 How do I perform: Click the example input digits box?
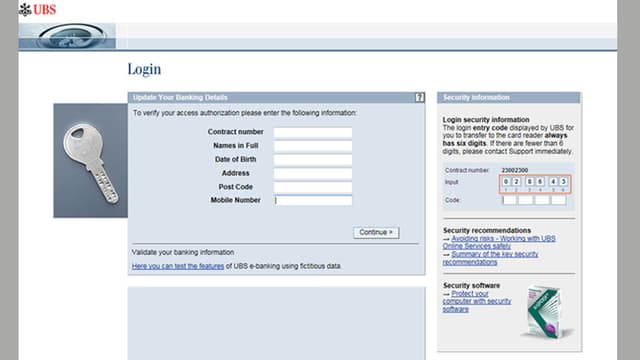pyautogui.click(x=535, y=184)
